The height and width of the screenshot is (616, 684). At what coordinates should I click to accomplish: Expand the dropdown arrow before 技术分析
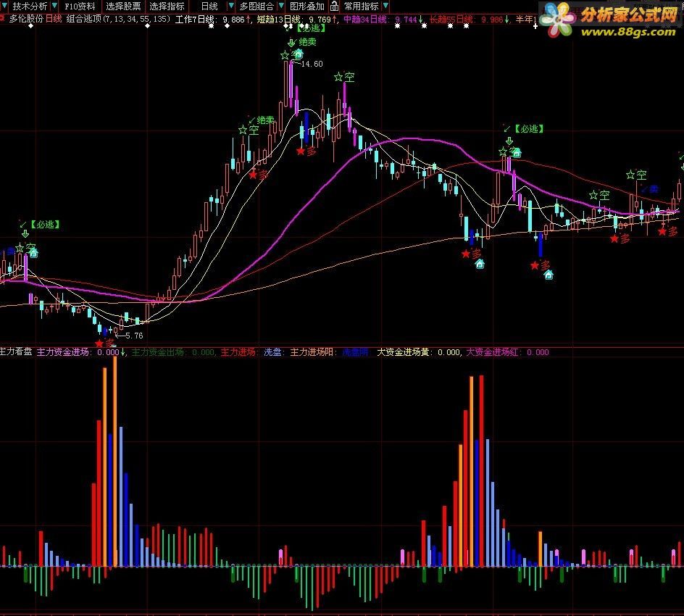click(4, 6)
